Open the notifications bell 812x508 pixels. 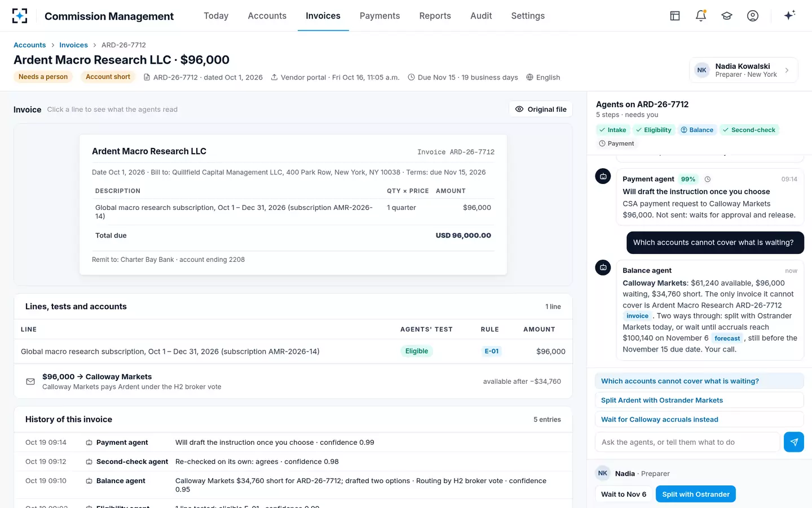coord(701,16)
